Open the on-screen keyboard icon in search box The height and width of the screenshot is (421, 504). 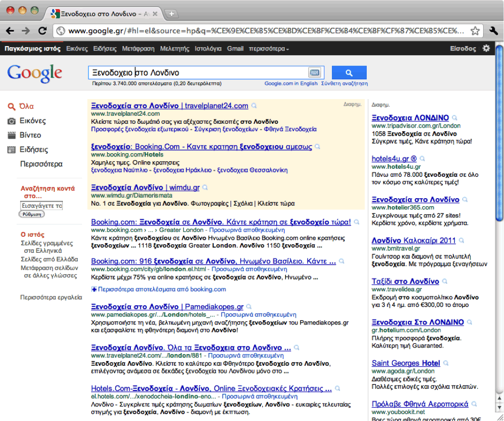tap(314, 72)
